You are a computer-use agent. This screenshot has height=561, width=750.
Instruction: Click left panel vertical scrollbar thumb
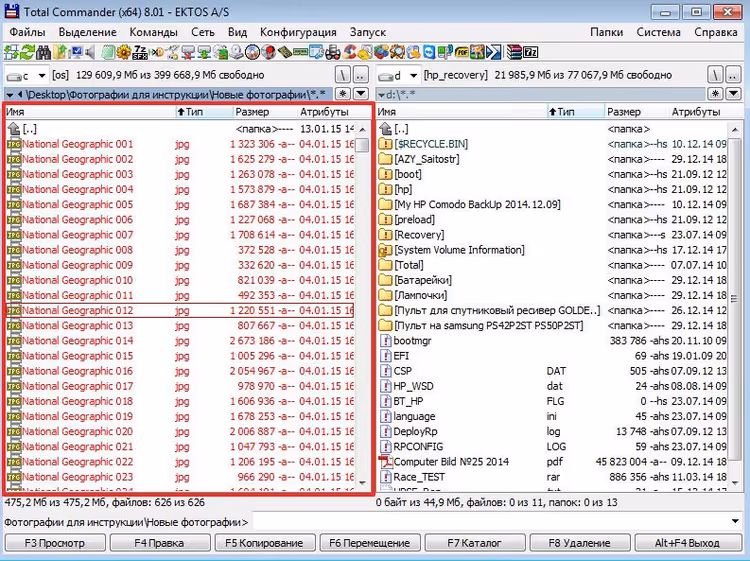pyautogui.click(x=363, y=144)
